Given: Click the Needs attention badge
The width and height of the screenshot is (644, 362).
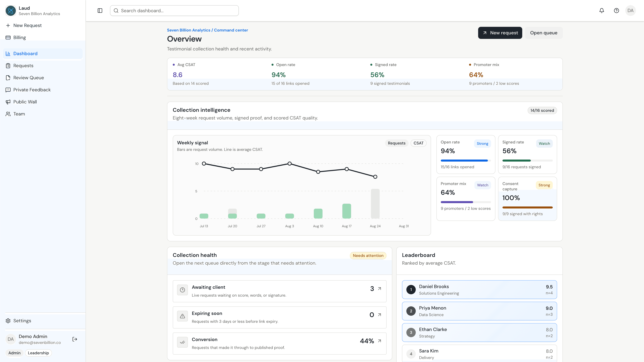Looking at the screenshot, I should pos(368,255).
